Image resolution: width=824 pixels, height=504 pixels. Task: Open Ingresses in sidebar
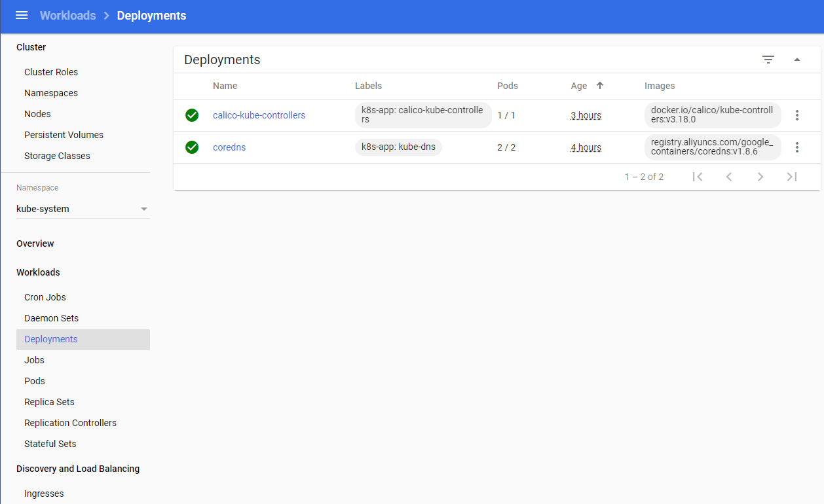click(44, 494)
